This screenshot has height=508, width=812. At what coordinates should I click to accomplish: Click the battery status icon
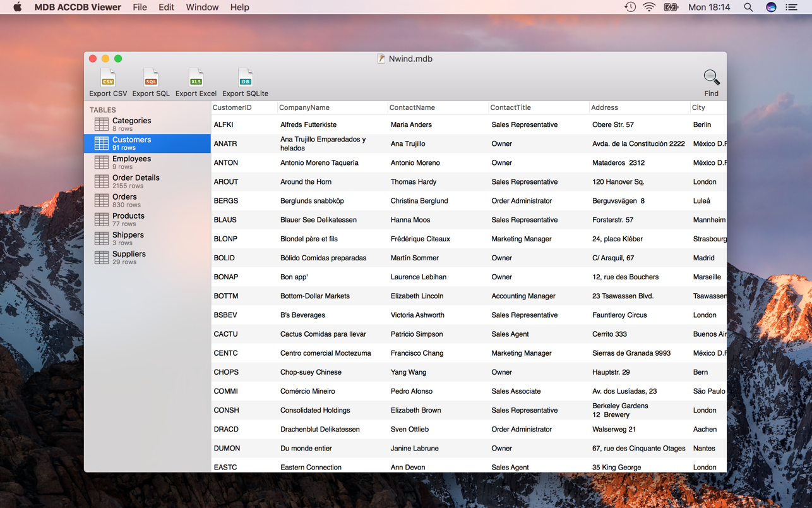tap(671, 7)
